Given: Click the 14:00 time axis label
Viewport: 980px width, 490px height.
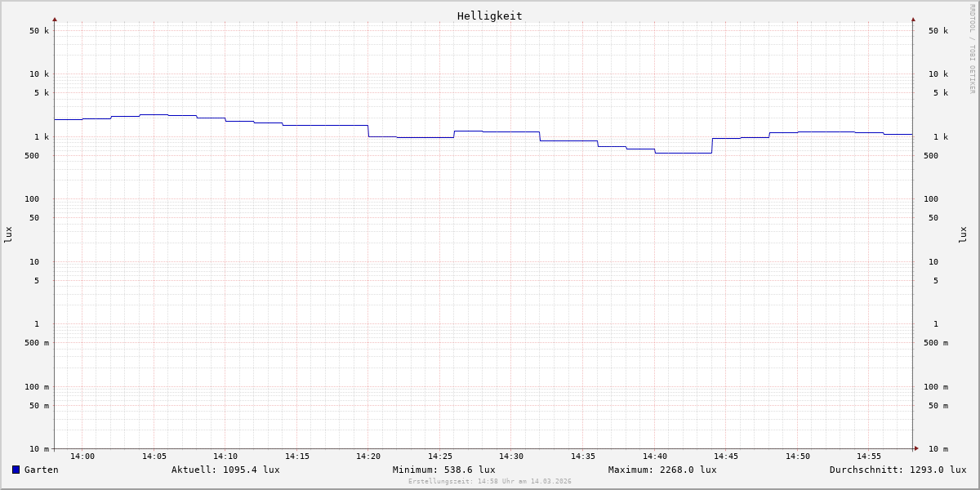Looking at the screenshot, I should 82,457.
